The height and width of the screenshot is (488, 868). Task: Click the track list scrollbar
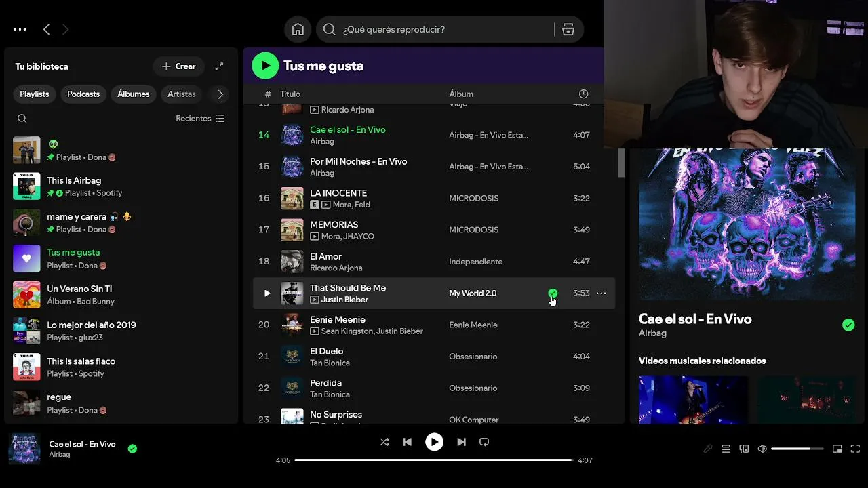[x=621, y=163]
